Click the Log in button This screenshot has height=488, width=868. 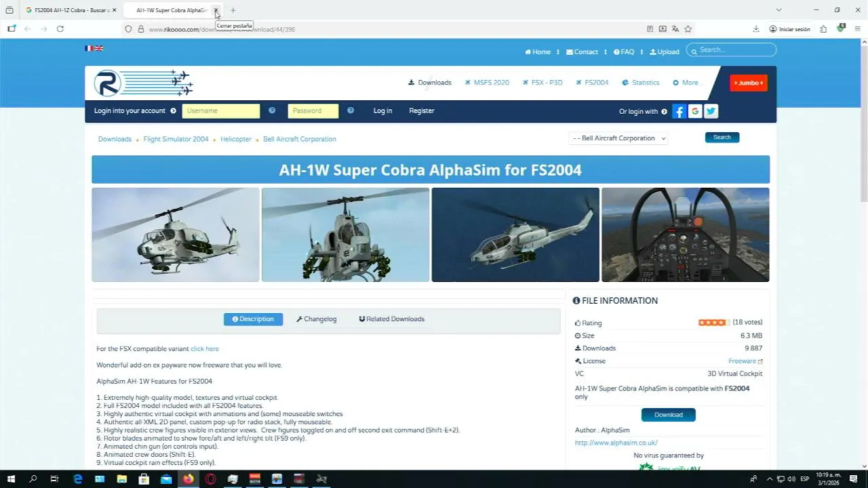[382, 110]
